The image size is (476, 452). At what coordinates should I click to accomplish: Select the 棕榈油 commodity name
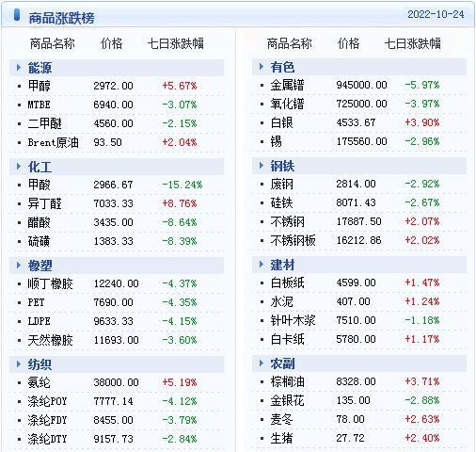click(288, 381)
